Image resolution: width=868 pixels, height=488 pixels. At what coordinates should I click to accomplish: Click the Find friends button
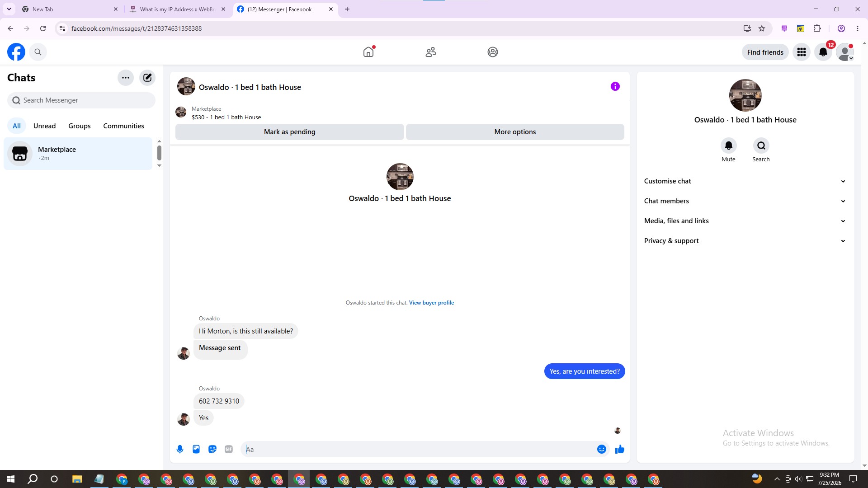(x=765, y=52)
